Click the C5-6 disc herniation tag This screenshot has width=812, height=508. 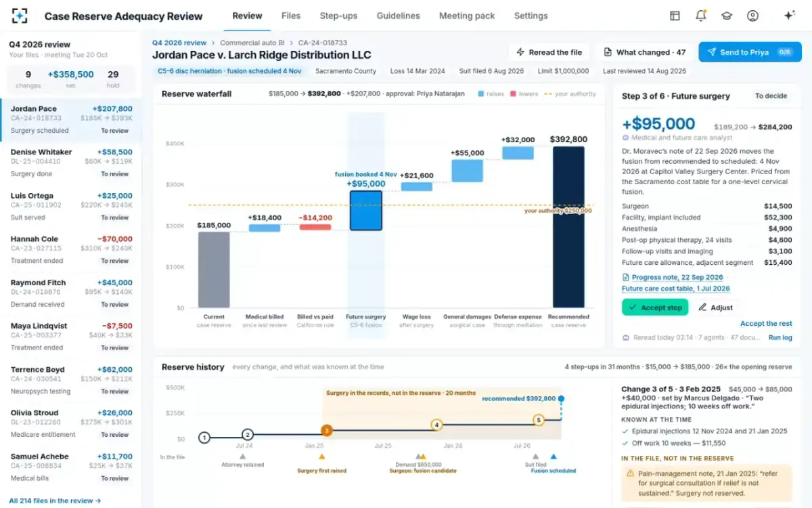tap(229, 71)
